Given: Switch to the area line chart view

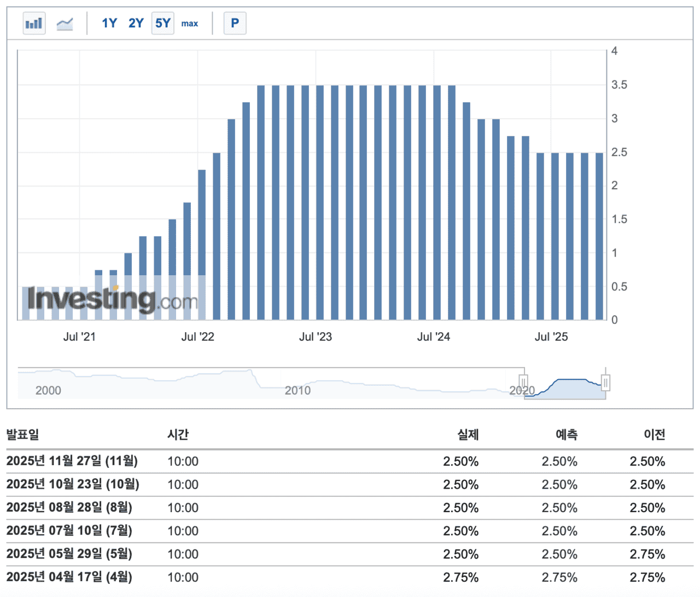Looking at the screenshot, I should [65, 24].
